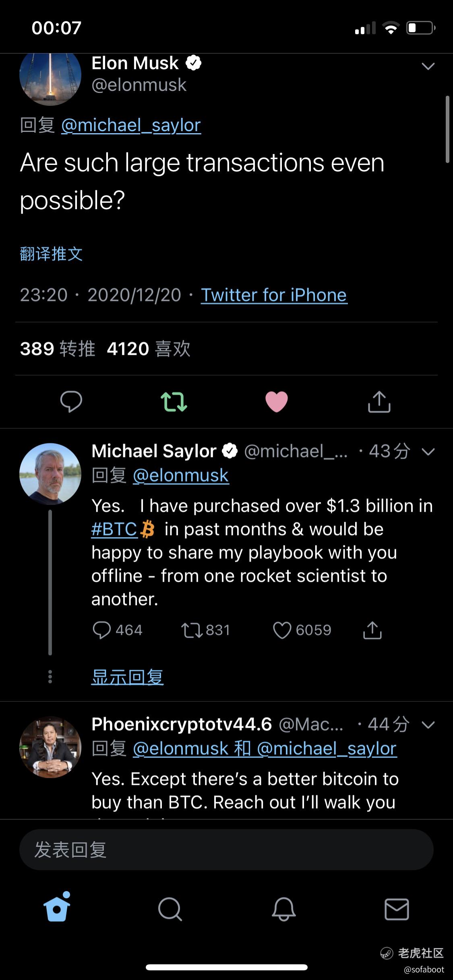Open replies to Michael Saylor's comment
453x980 pixels.
[101, 630]
